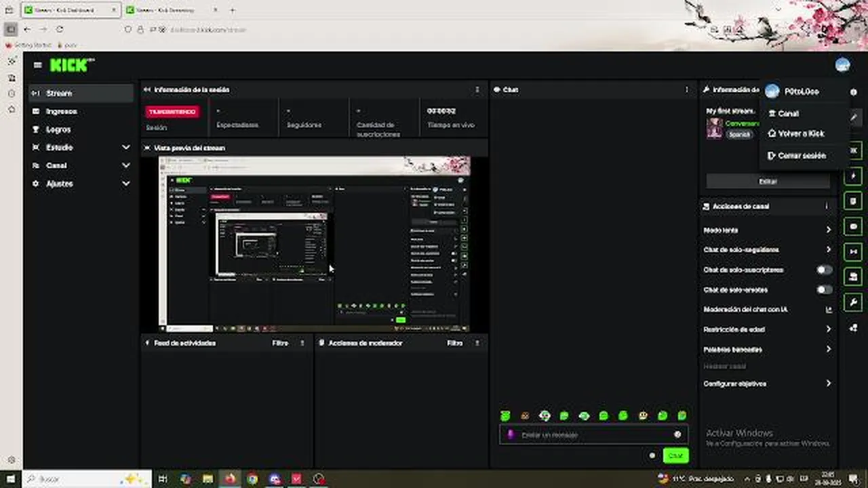
Task: Choose Volver a Kick in profile dropdown
Action: pyautogui.click(x=804, y=134)
